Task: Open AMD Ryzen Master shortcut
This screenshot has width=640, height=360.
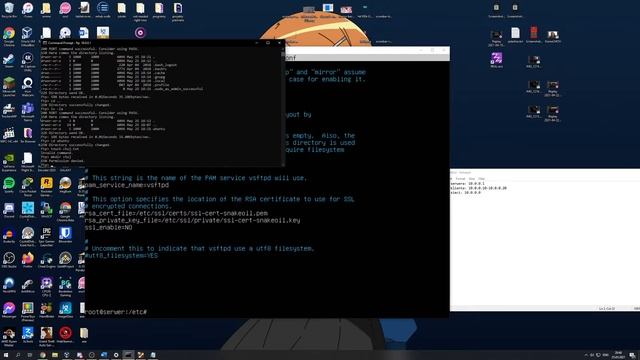Action: pos(9,336)
